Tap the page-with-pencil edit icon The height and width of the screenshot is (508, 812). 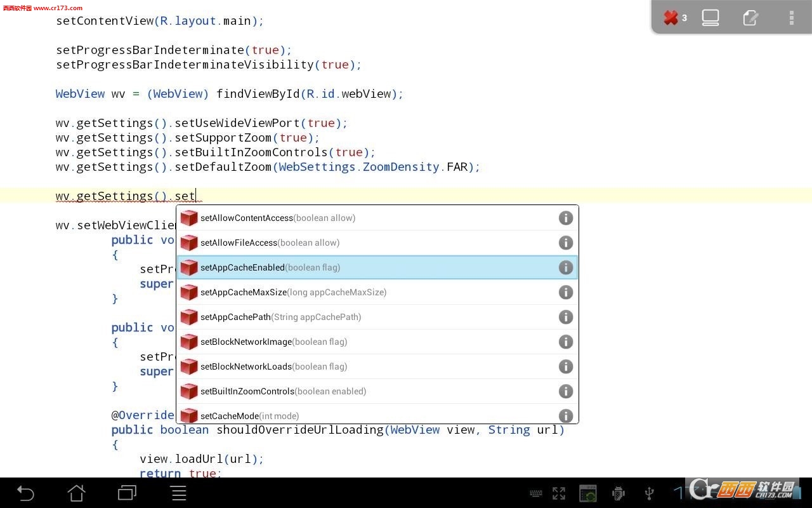[x=750, y=18]
